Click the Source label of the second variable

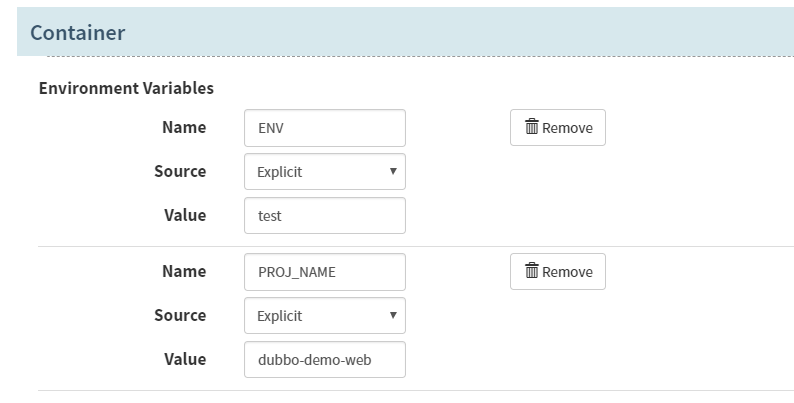[180, 315]
